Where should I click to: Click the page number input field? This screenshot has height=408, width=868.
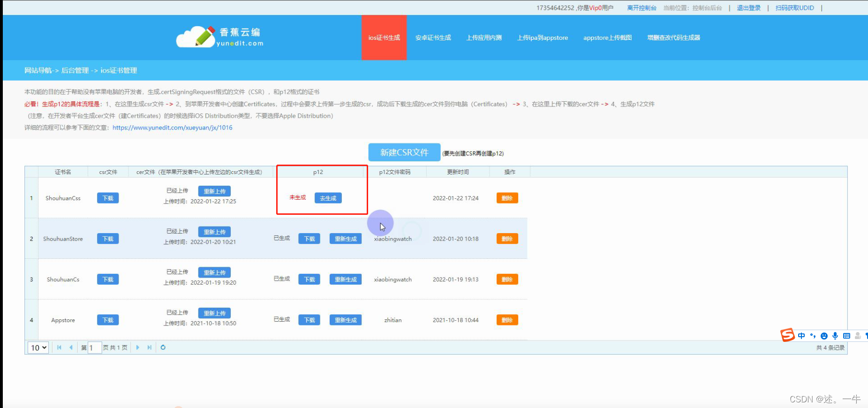pyautogui.click(x=95, y=348)
